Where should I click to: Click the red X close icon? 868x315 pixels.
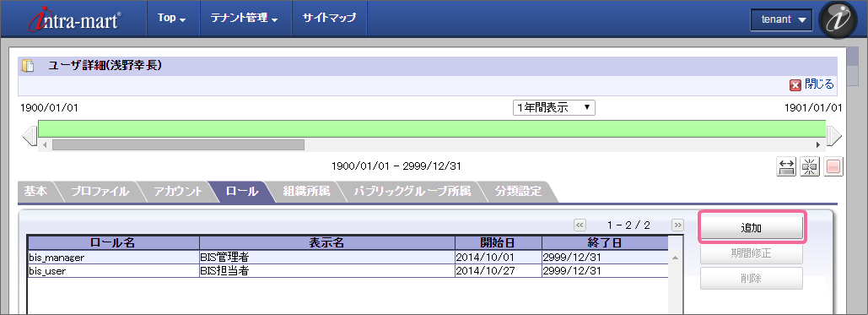795,84
